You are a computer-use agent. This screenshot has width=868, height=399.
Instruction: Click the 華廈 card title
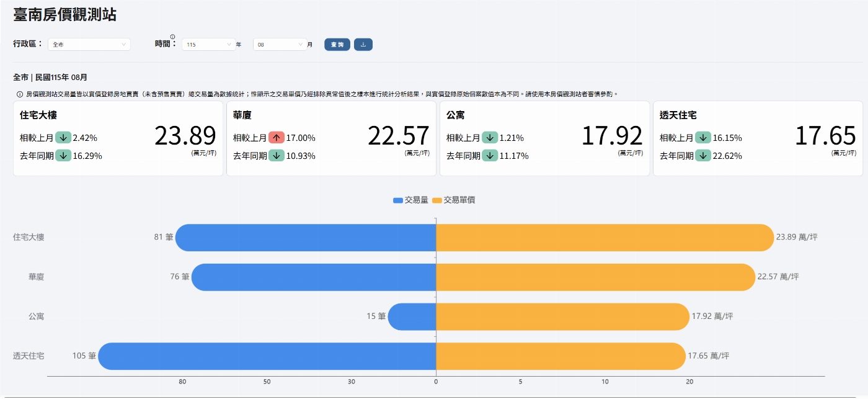242,115
